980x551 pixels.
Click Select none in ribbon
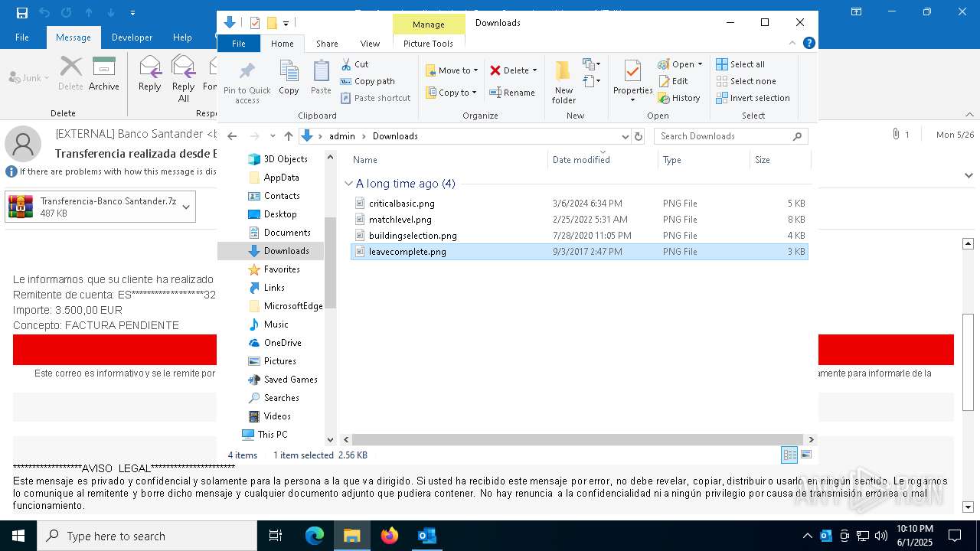(746, 81)
